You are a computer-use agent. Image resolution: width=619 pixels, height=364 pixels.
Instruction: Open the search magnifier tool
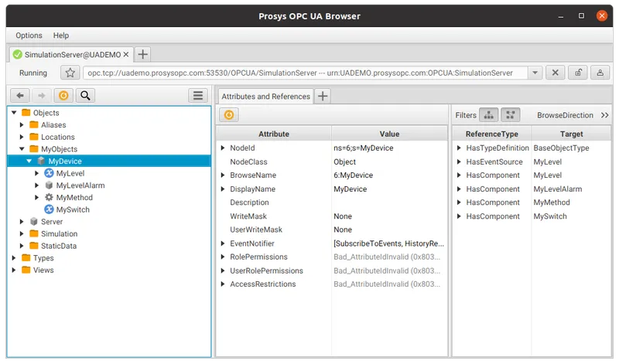click(x=85, y=95)
